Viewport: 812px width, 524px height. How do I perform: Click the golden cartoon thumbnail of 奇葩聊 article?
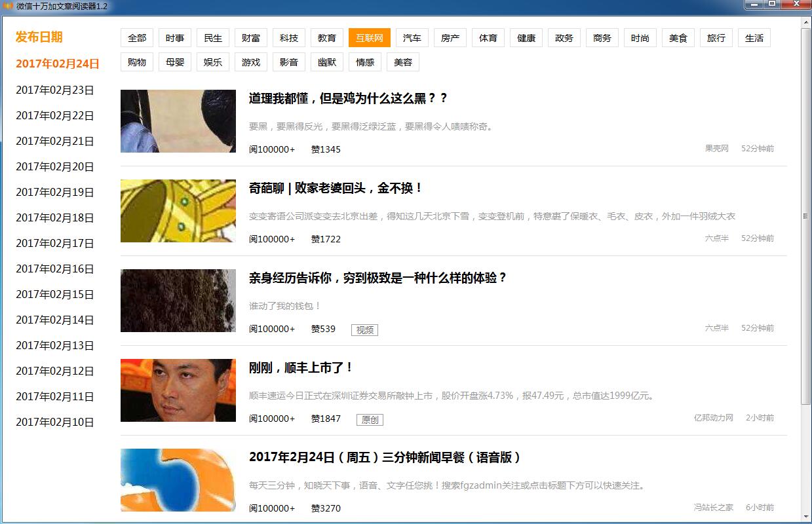[x=178, y=211]
